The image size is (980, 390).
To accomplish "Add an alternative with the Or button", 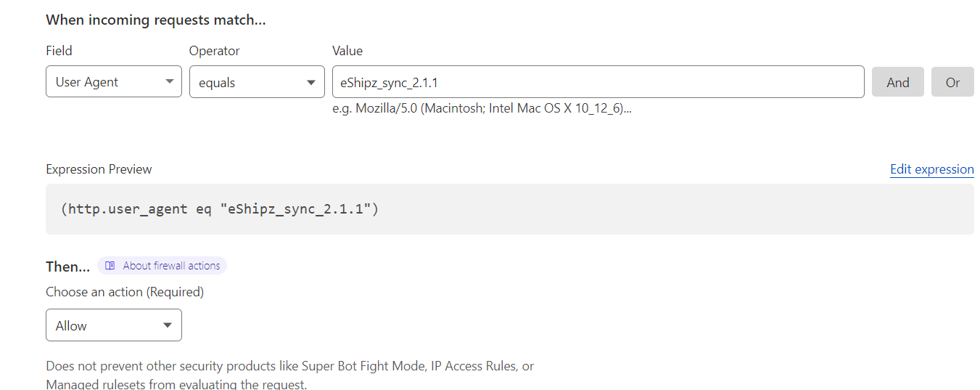I will click(952, 82).
